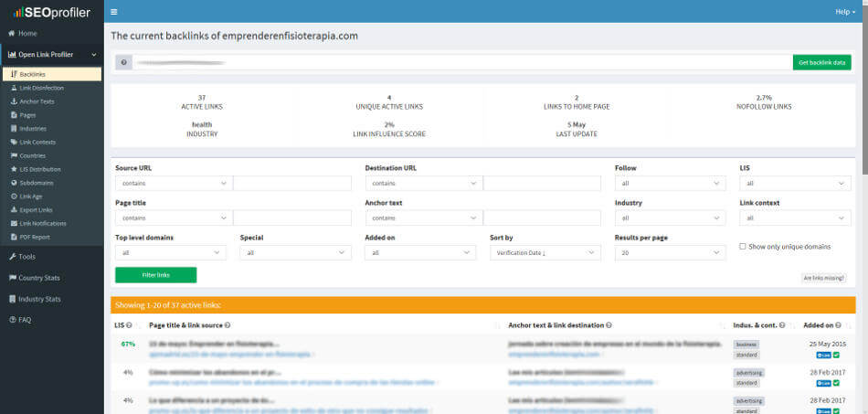Click help icon next to Page title & link source

228,325
